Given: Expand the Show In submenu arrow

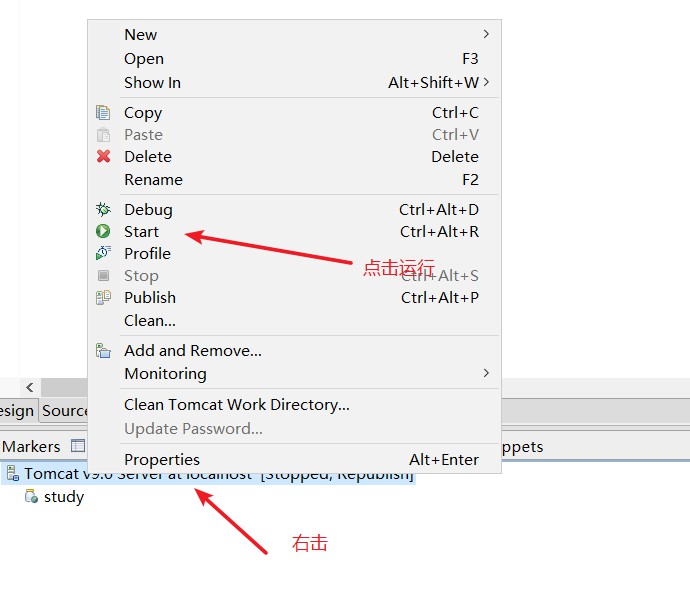Looking at the screenshot, I should (486, 82).
